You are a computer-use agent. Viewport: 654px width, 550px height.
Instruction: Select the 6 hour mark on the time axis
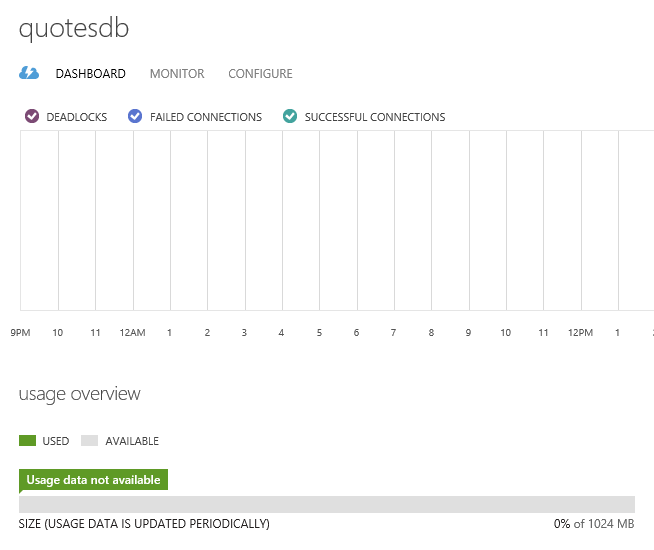pyautogui.click(x=356, y=332)
